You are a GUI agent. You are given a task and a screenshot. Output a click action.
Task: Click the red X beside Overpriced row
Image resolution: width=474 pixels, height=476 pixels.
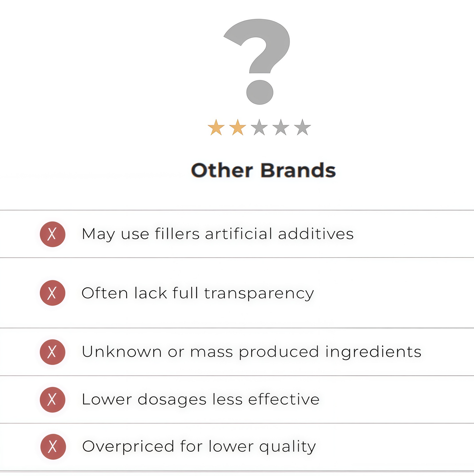tap(53, 447)
